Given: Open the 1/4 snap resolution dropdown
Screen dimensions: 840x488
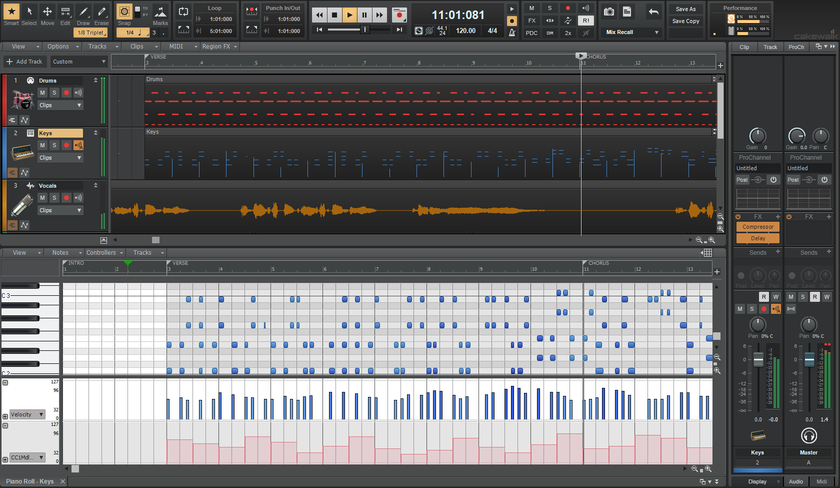Looking at the screenshot, I should point(133,33).
